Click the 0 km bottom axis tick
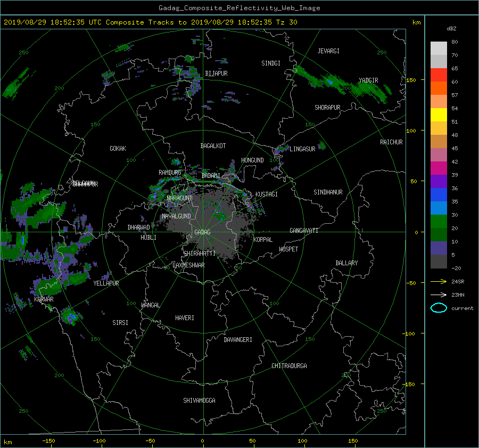This screenshot has width=479, height=448. [202, 441]
